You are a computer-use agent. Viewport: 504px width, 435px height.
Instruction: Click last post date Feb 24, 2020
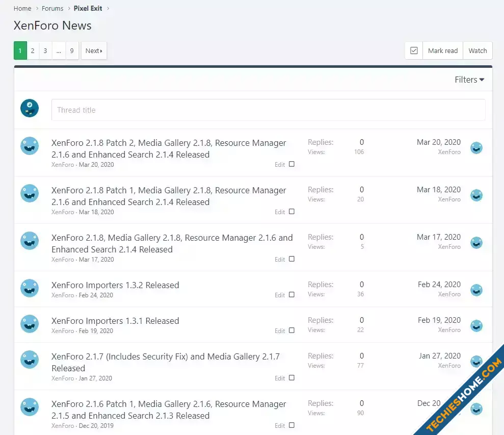(x=439, y=285)
